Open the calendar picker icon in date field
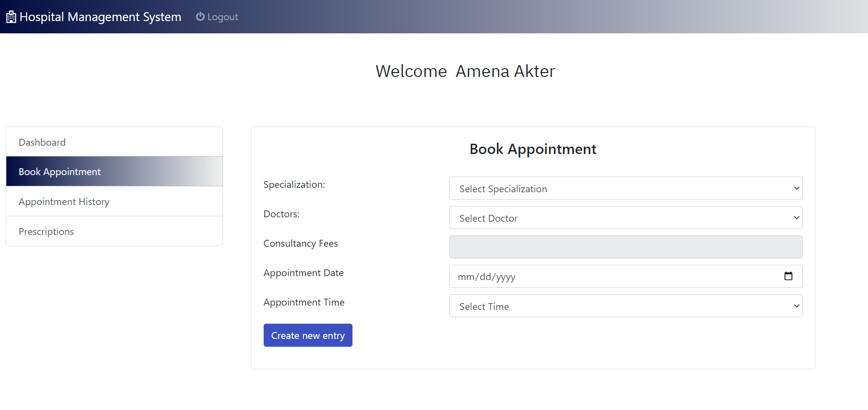This screenshot has height=410, width=868. pos(788,276)
